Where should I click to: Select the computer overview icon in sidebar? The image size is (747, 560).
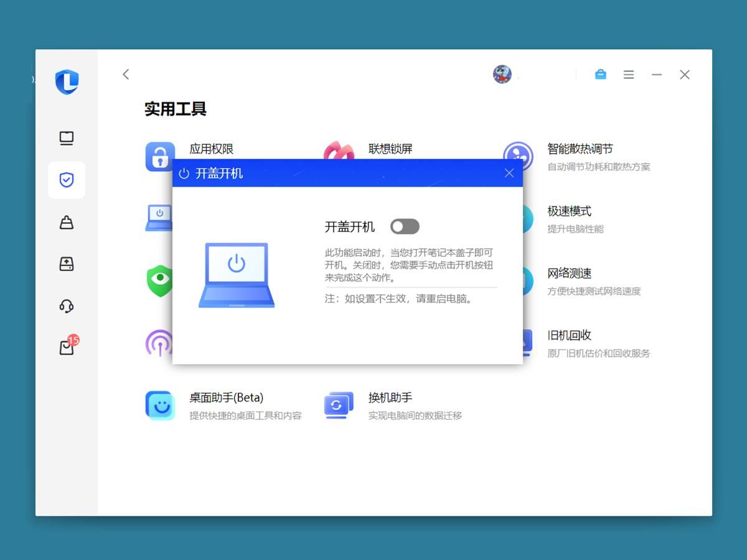tap(67, 138)
